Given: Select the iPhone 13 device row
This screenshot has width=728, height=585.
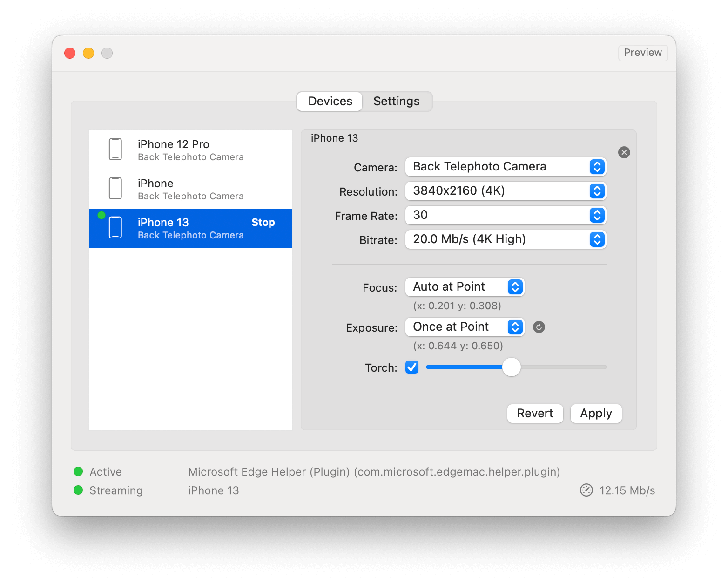Looking at the screenshot, I should [x=191, y=228].
